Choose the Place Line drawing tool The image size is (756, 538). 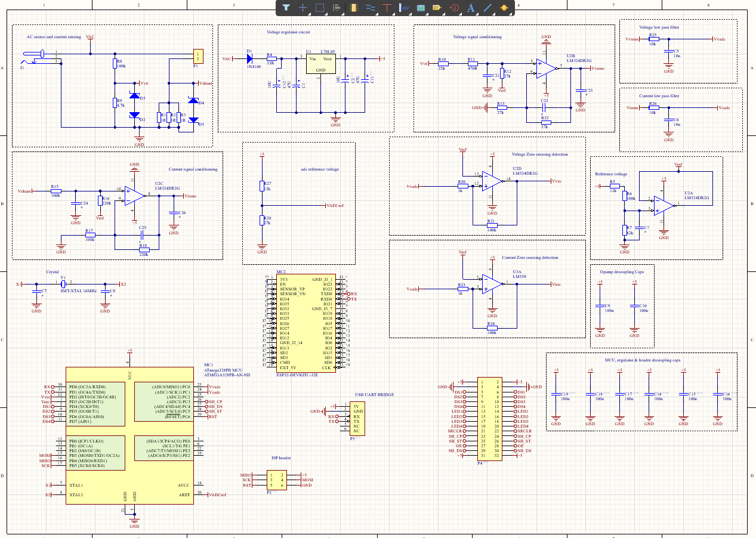[x=487, y=8]
